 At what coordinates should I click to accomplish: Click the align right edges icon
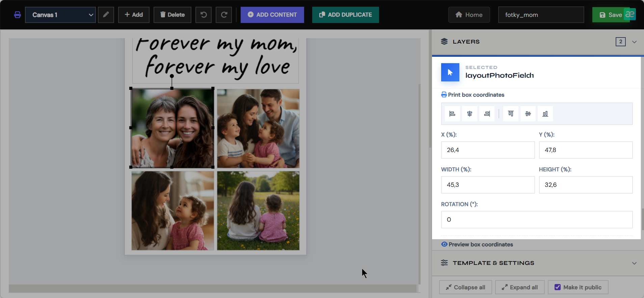(x=487, y=114)
